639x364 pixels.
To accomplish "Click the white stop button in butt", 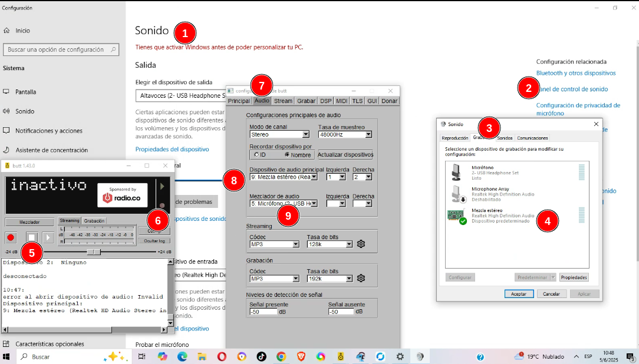I will 32,237.
